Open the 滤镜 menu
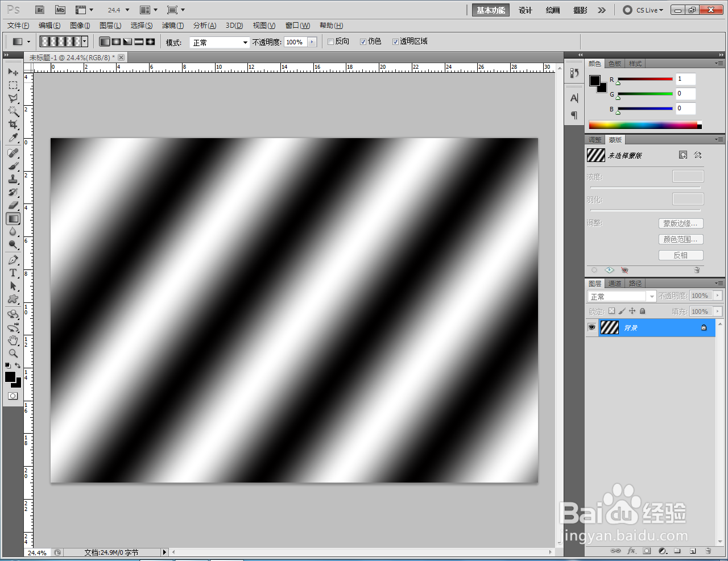Image resolution: width=728 pixels, height=561 pixels. (173, 26)
